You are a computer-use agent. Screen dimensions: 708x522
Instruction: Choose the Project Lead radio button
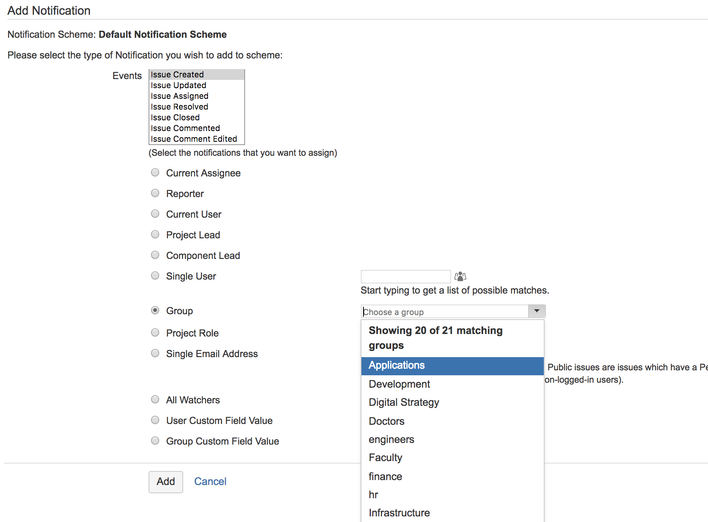pos(155,234)
